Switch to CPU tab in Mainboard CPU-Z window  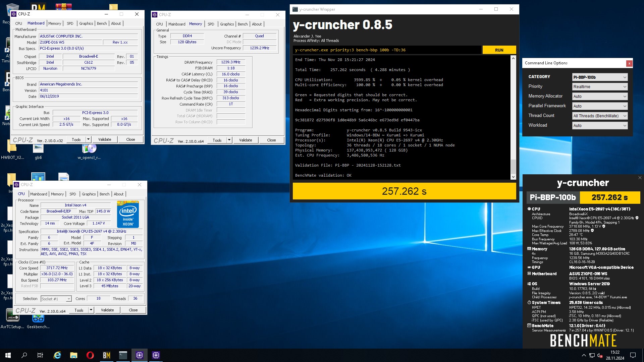(x=19, y=23)
